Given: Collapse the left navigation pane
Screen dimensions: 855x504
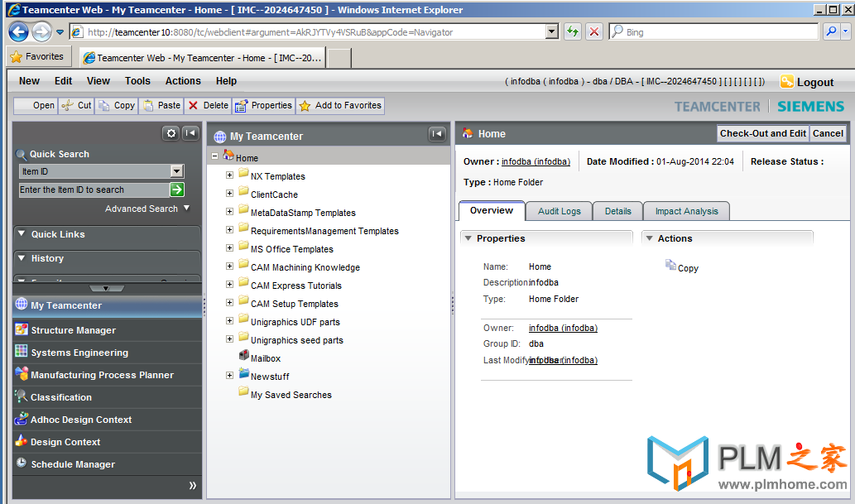Looking at the screenshot, I should (x=190, y=133).
